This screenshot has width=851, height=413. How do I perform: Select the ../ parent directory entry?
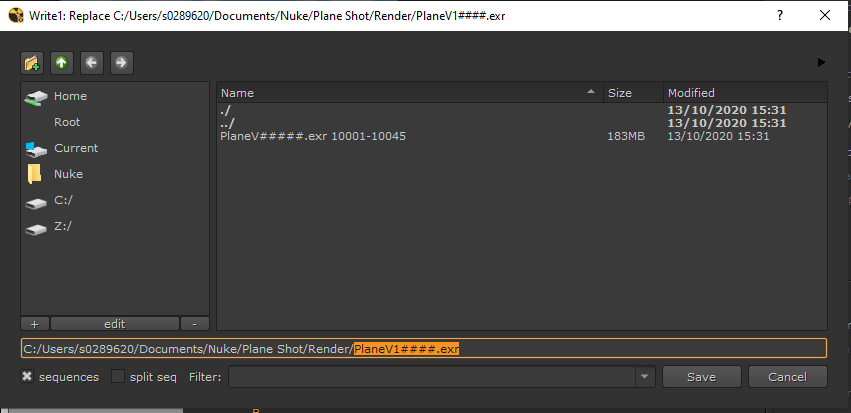(522, 123)
